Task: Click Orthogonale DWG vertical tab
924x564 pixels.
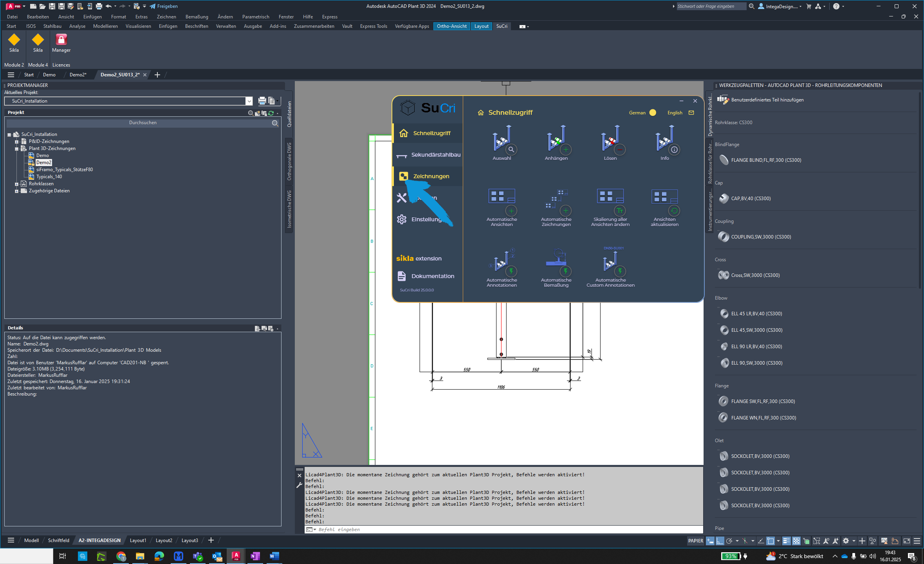Action: coord(289,161)
